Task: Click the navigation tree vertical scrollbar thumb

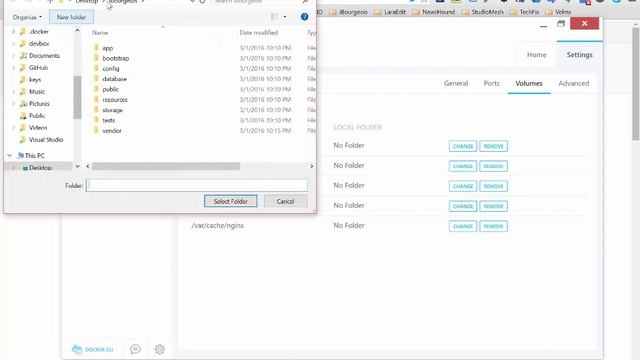Action: click(77, 97)
